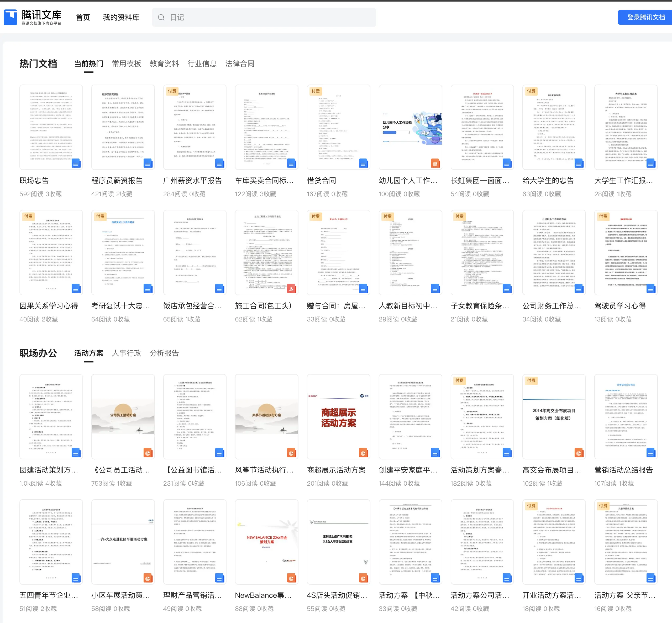Open the 赠与合同：房屋 document thumbnail
The width and height of the screenshot is (672, 623).
(338, 252)
